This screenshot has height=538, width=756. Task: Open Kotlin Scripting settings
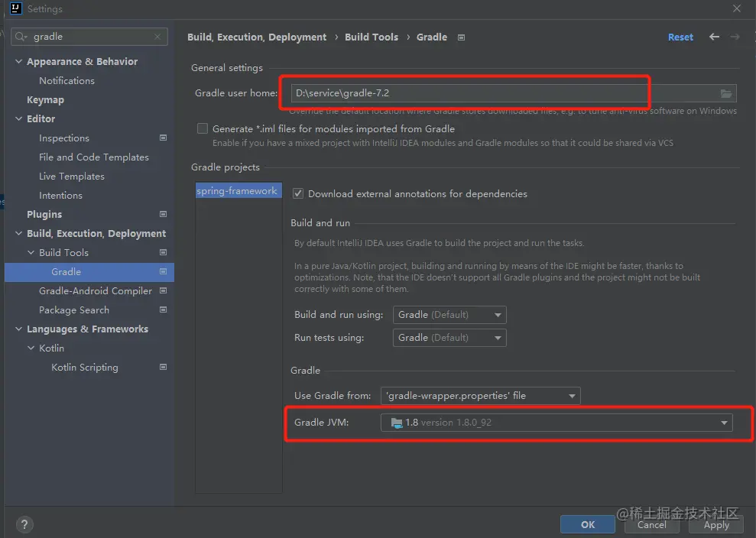(85, 368)
